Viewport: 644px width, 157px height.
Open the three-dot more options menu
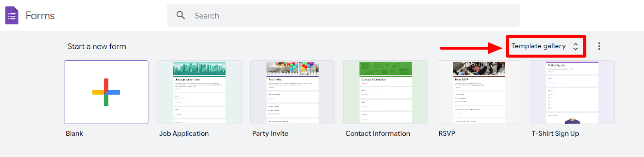point(599,46)
